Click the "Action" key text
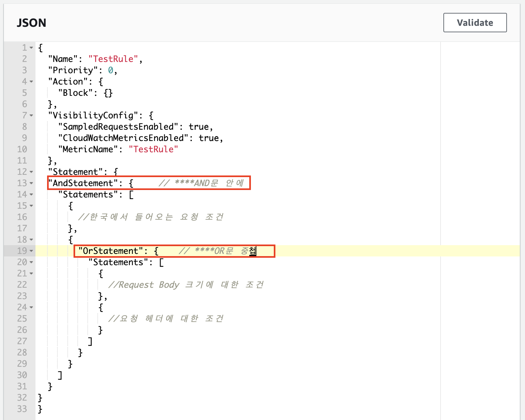Screen dimensions: 525x420 point(68,82)
